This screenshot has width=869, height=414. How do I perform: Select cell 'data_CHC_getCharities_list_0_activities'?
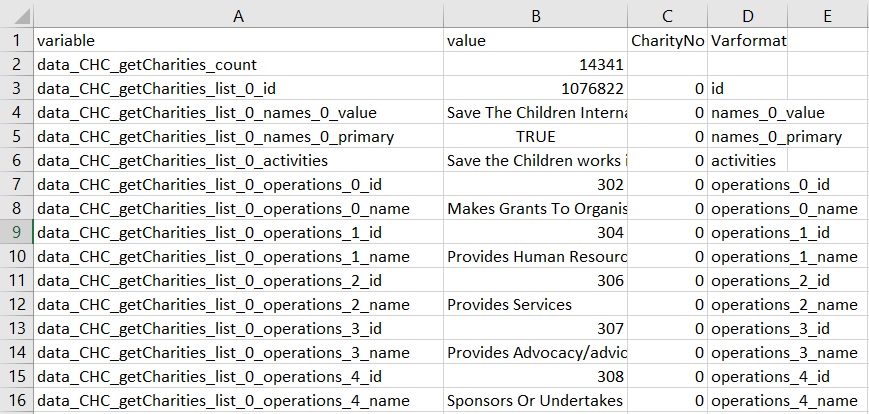[x=238, y=160]
